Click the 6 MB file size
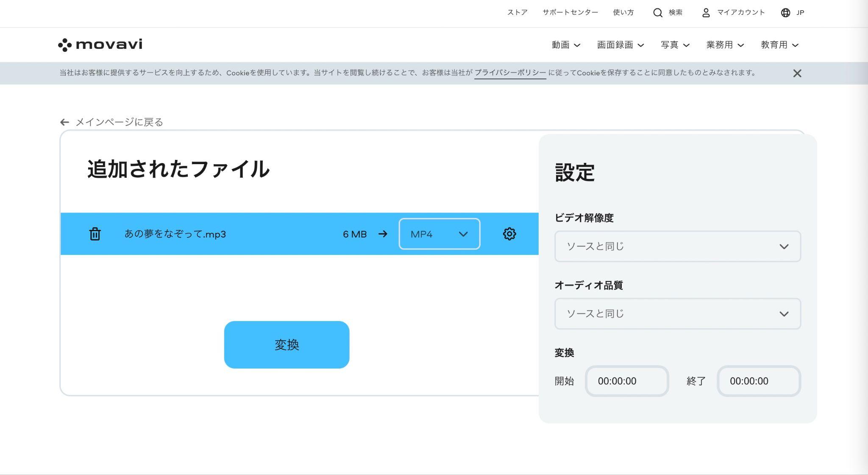 [355, 234]
